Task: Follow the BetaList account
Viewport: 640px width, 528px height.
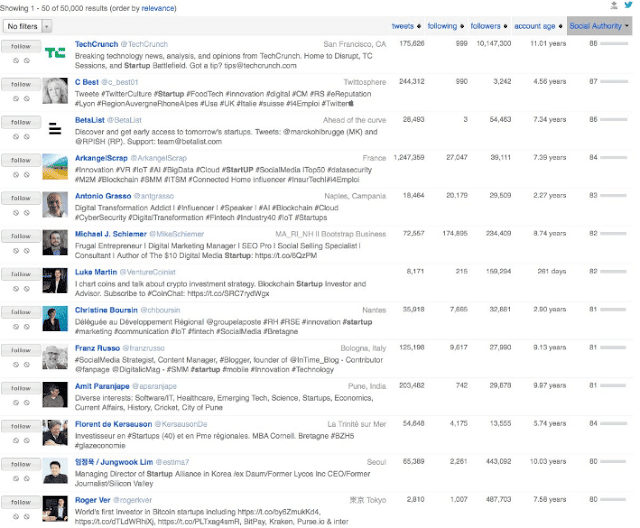Action: [x=21, y=122]
